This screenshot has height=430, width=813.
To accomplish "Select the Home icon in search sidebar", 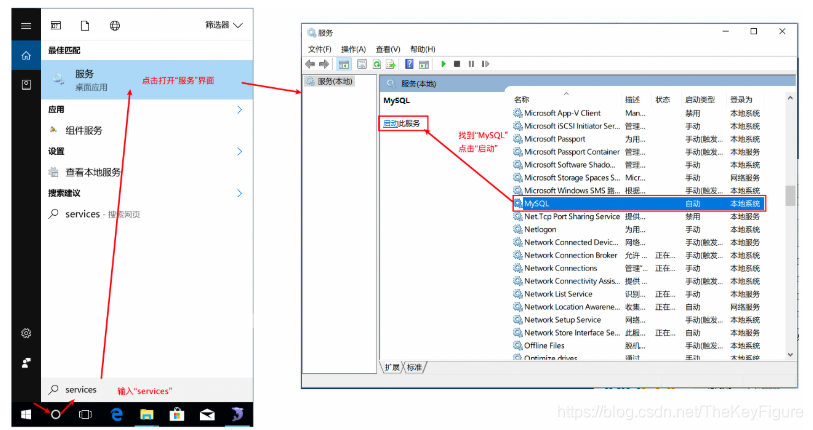I will pyautogui.click(x=26, y=56).
